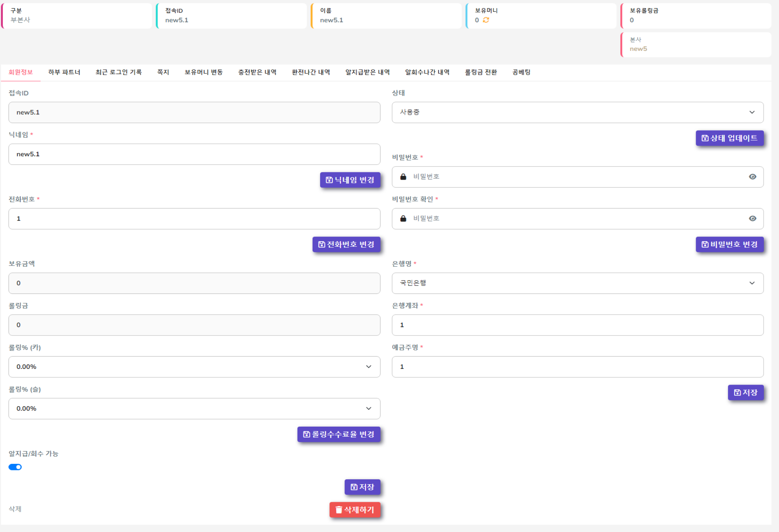The image size is (779, 532).
Task: Switch to the 하부 파트너 tab
Action: pyautogui.click(x=64, y=72)
